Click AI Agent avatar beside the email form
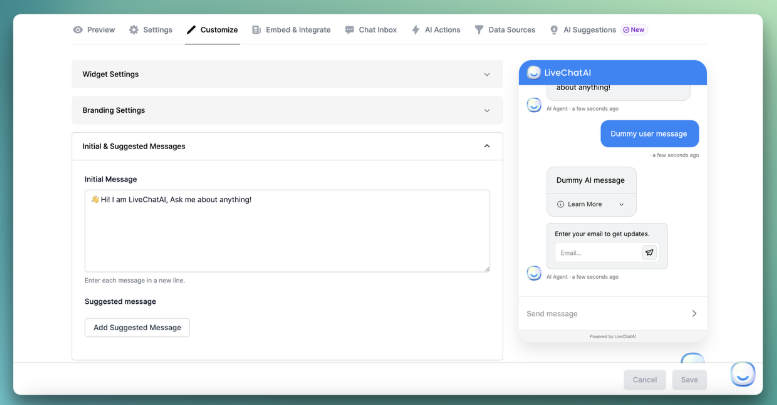 (x=534, y=273)
